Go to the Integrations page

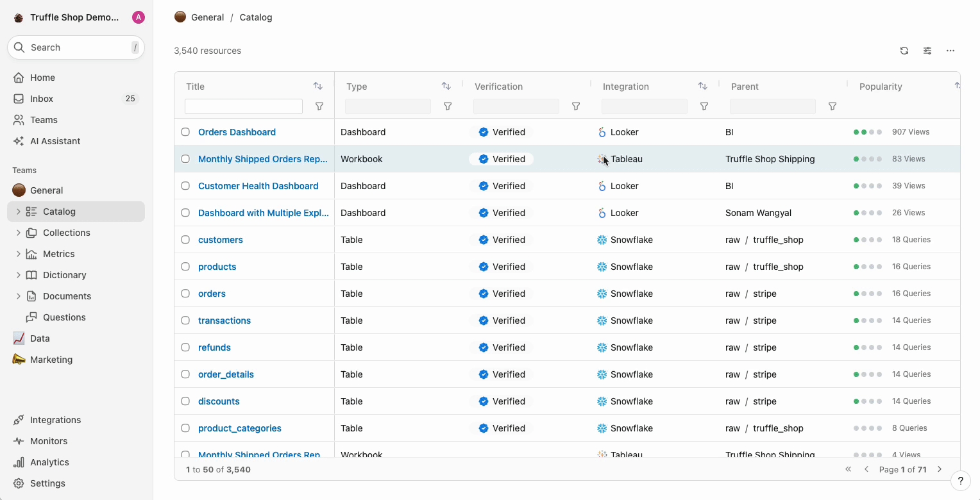click(x=55, y=420)
